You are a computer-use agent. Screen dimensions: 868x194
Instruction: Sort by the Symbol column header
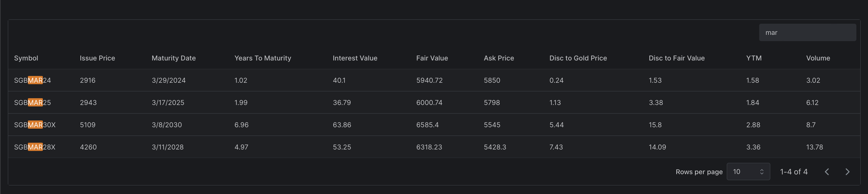(26, 58)
